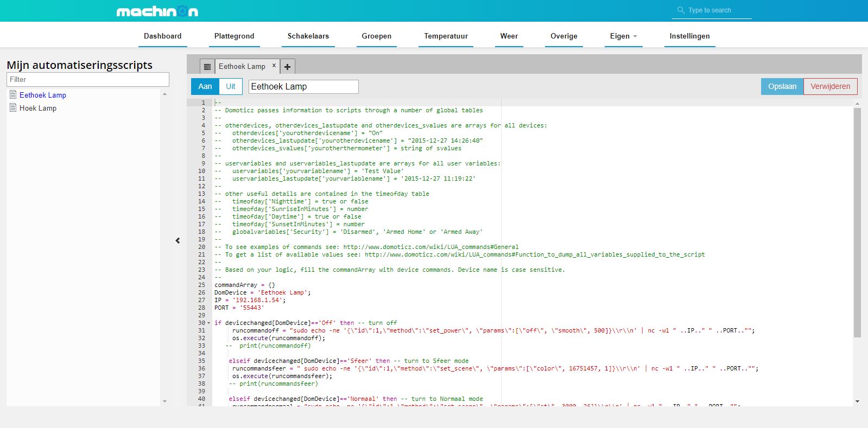Click os.execute(runcommandsfeer) line

[282, 376]
